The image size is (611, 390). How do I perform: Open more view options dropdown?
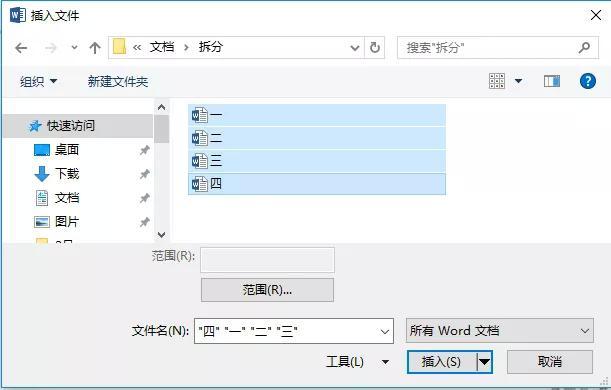pyautogui.click(x=518, y=81)
